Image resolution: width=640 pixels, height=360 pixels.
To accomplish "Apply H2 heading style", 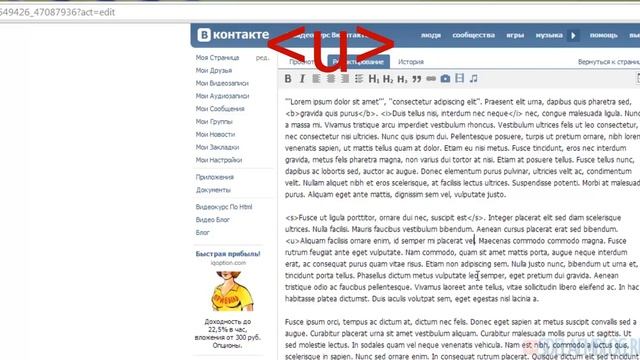I will tap(388, 79).
